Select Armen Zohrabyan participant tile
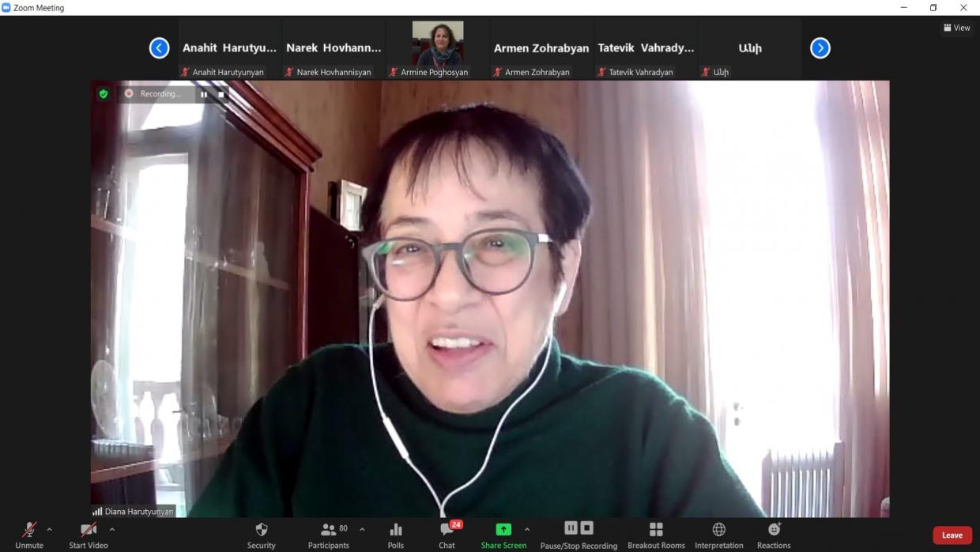This screenshot has height=552, width=980. [x=541, y=48]
